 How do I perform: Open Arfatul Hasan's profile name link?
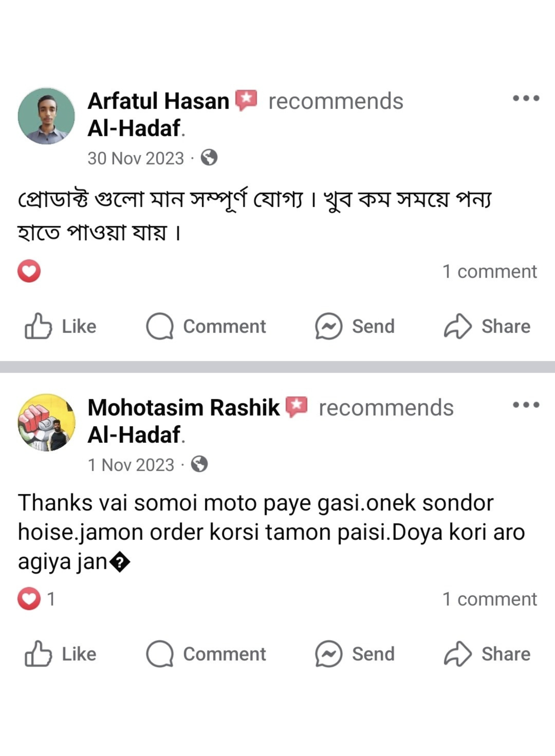click(158, 101)
